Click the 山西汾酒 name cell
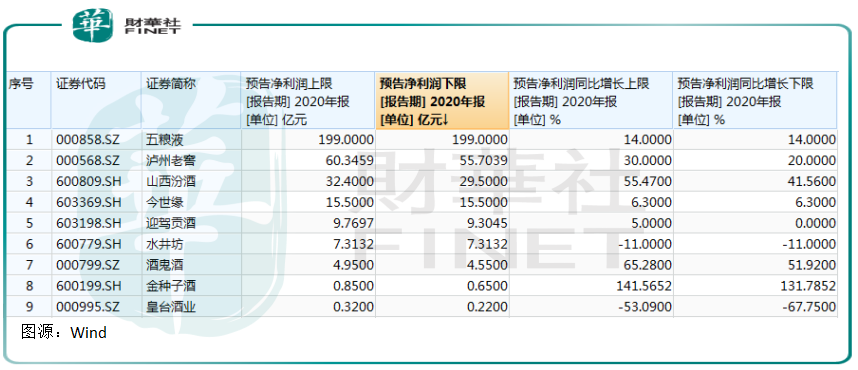The height and width of the screenshot is (370, 858). (x=191, y=182)
